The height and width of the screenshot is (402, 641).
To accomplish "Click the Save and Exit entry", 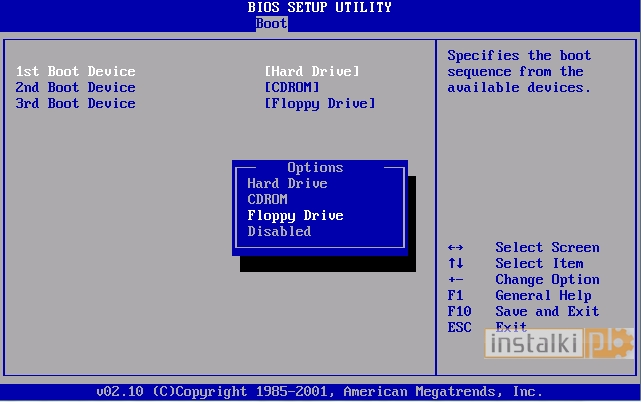I will [547, 311].
